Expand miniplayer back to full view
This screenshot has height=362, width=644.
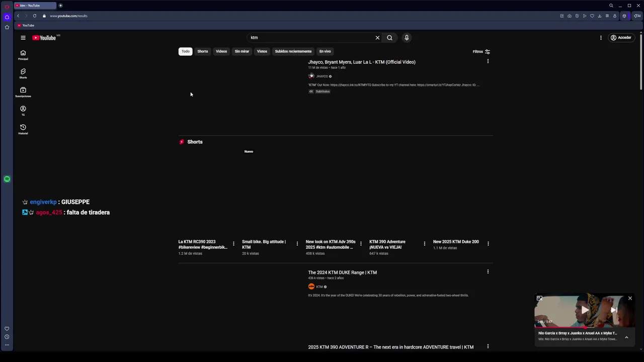tap(539, 298)
